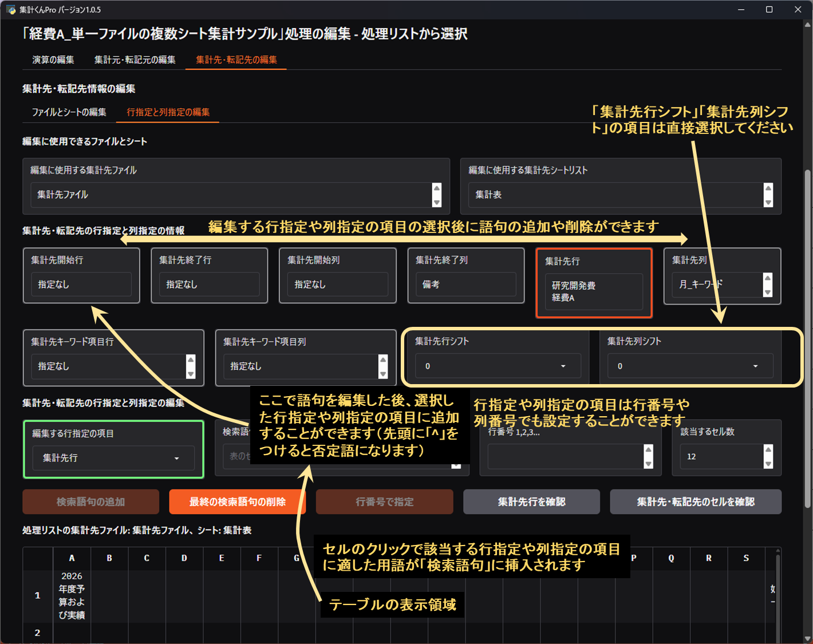813x644 pixels.
Task: Click the 集計先列 list stepper arrows
Action: pyautogui.click(x=768, y=285)
